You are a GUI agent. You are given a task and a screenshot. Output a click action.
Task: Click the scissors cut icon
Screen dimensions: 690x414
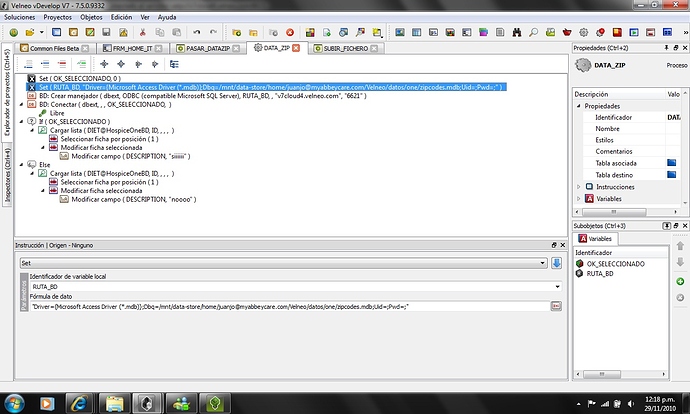point(143,32)
